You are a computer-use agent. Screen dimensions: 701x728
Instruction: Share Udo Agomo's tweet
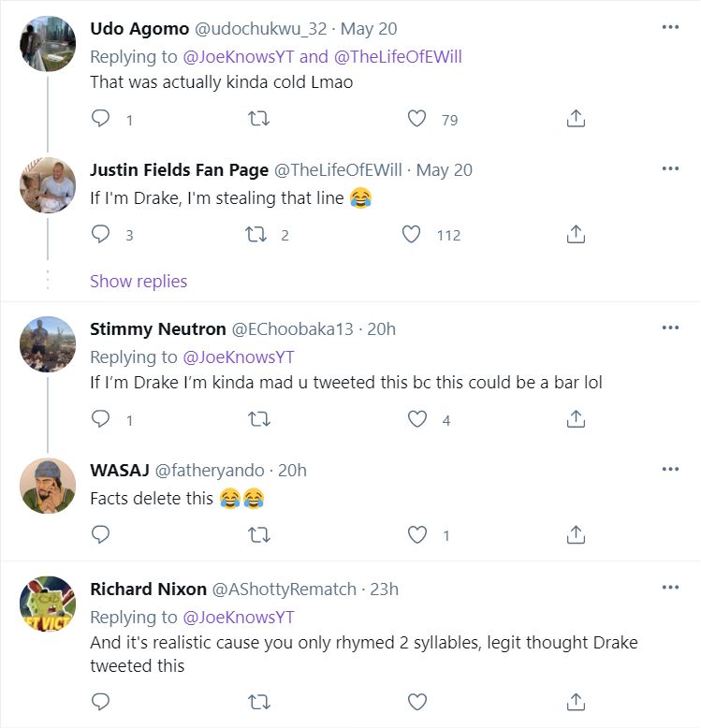click(x=577, y=119)
